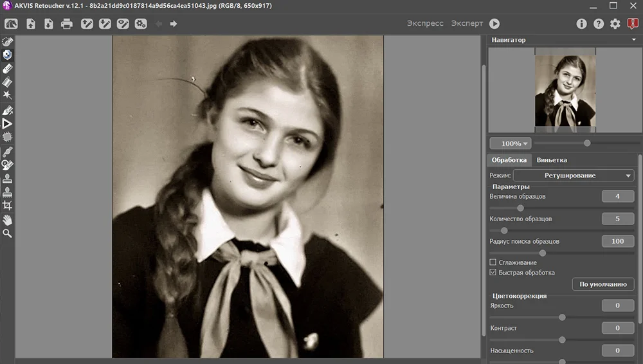643x364 pixels.
Task: Click the Радиус поиска образцов value field
Action: [x=617, y=241]
